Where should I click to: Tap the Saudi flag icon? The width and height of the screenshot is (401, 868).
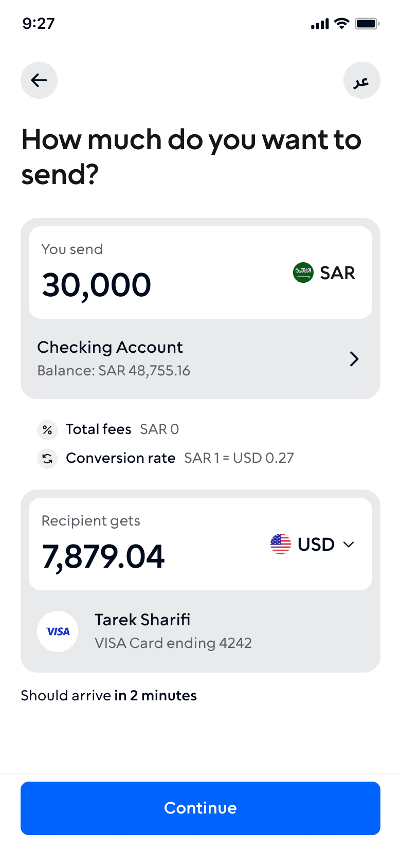[303, 273]
